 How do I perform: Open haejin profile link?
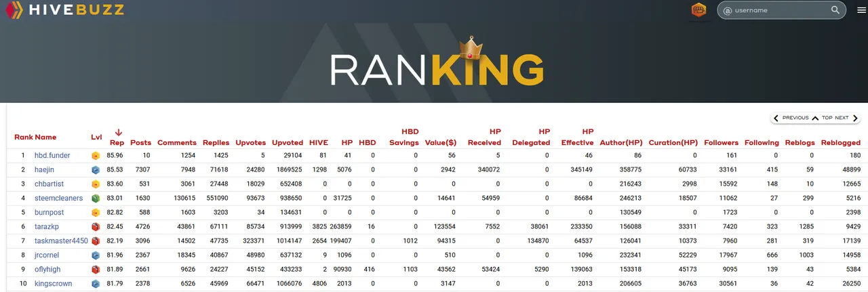point(45,169)
